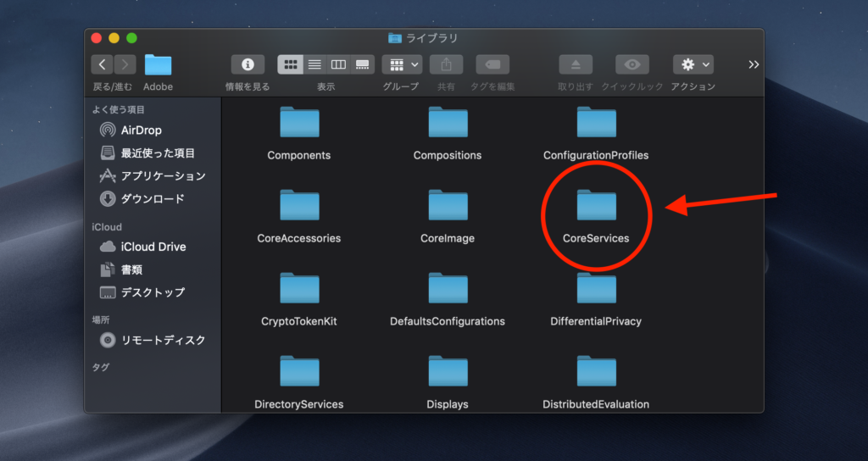Open Recents (最近使った項目) in sidebar
The height and width of the screenshot is (461, 868).
coord(147,153)
